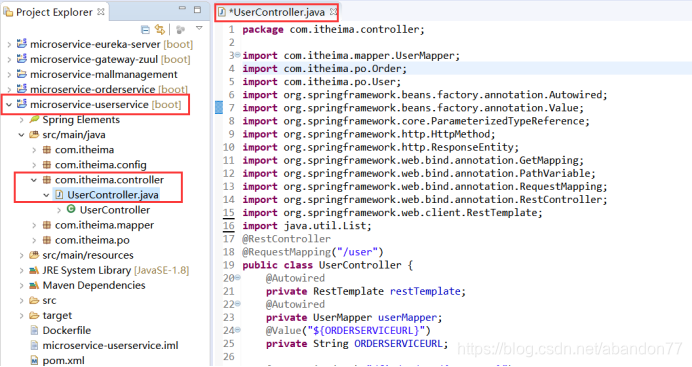Expand the microservice-mallmanagement project
This screenshot has height=367, width=692.
pyautogui.click(x=9, y=75)
